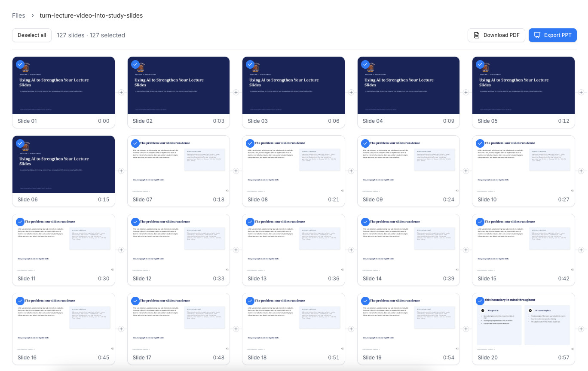Click timestamp 0:09 on Slide 04

[x=449, y=121]
